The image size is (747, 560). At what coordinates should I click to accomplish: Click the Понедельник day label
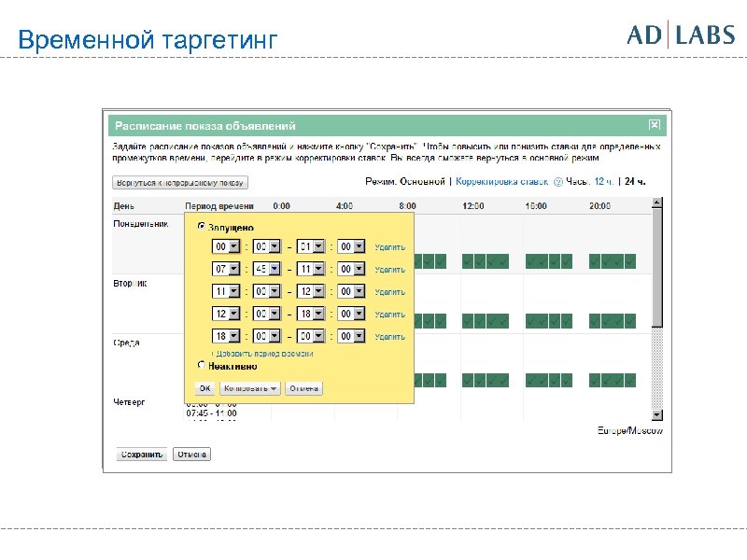pyautogui.click(x=141, y=224)
